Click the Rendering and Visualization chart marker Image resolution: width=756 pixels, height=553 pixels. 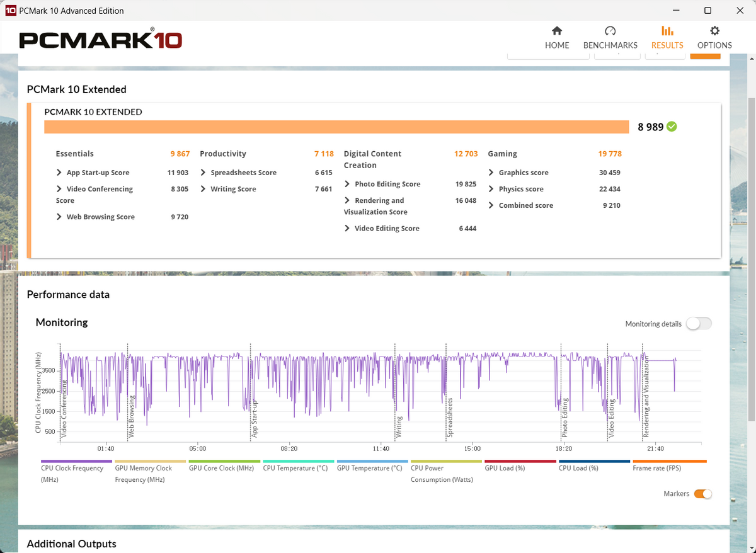(646, 396)
